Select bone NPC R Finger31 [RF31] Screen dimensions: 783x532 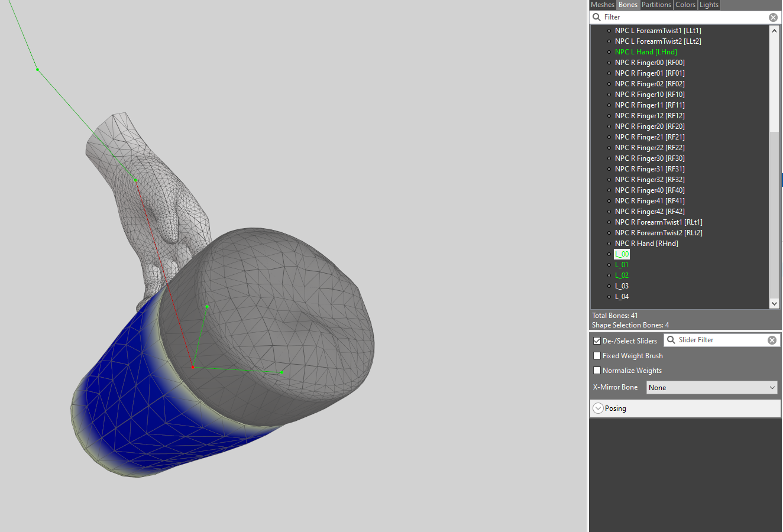click(650, 169)
